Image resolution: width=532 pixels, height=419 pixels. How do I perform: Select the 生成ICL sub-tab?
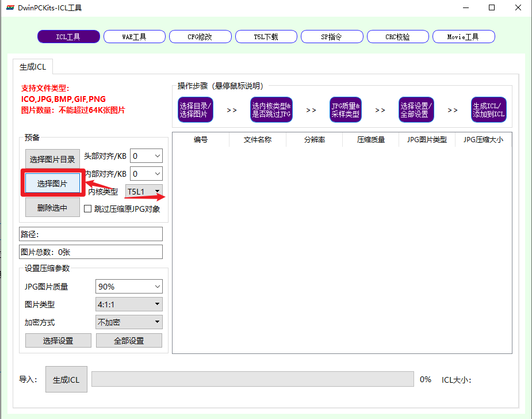click(33, 67)
